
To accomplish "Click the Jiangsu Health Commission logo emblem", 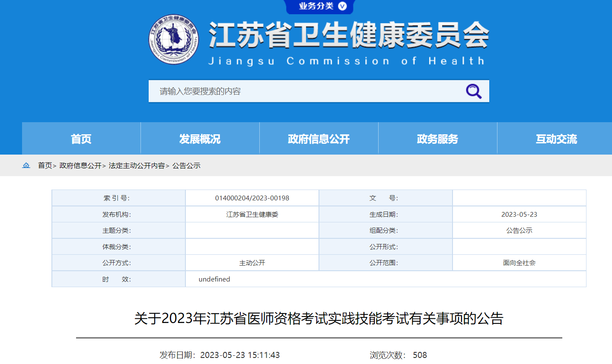I will tap(174, 39).
